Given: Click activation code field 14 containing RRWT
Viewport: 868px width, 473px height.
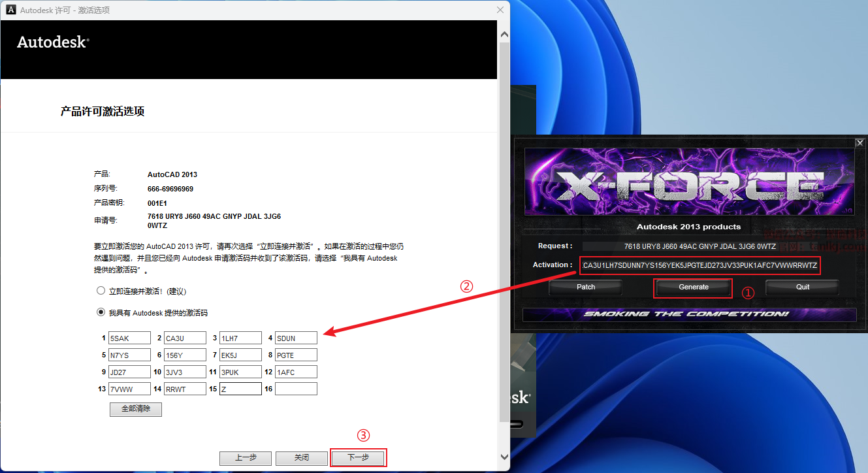Looking at the screenshot, I should point(185,389).
